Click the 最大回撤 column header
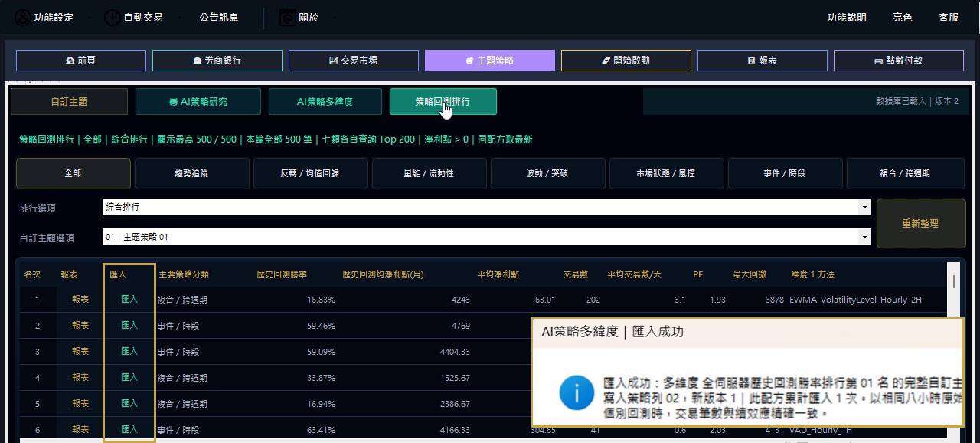The image size is (980, 443). (750, 274)
